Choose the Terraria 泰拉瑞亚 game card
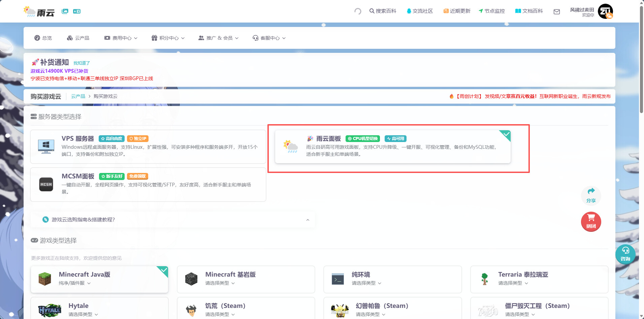 pos(539,279)
